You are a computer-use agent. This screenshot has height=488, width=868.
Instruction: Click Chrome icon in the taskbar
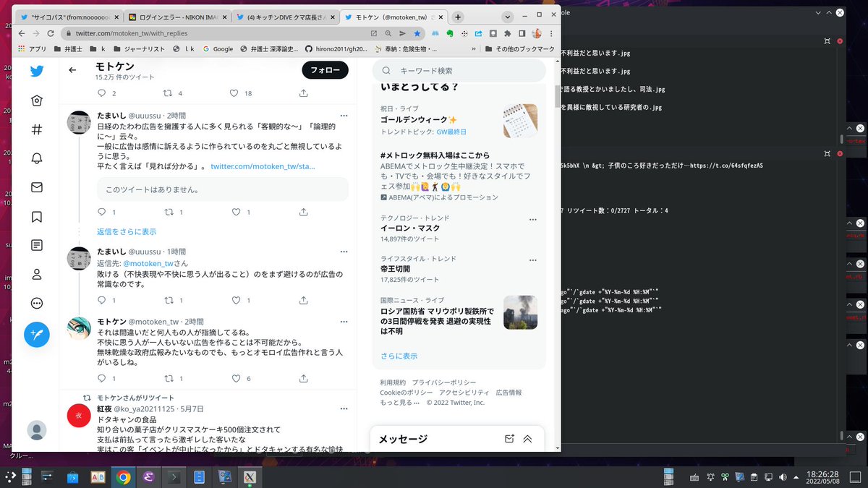(123, 477)
